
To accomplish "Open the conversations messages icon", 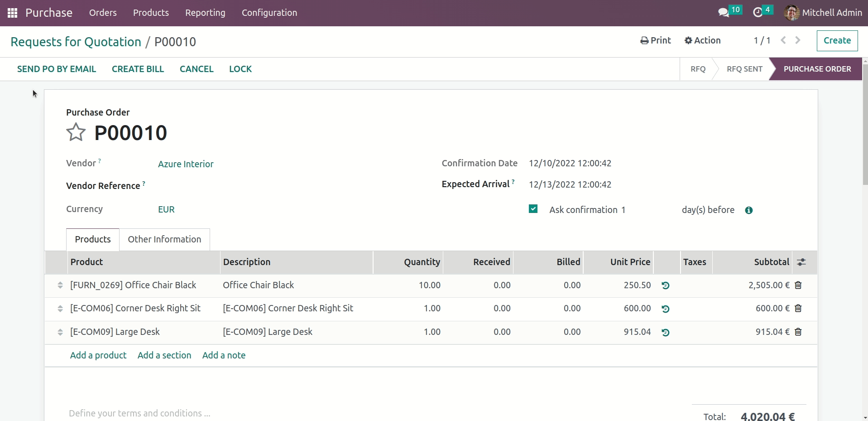I will coord(724,12).
